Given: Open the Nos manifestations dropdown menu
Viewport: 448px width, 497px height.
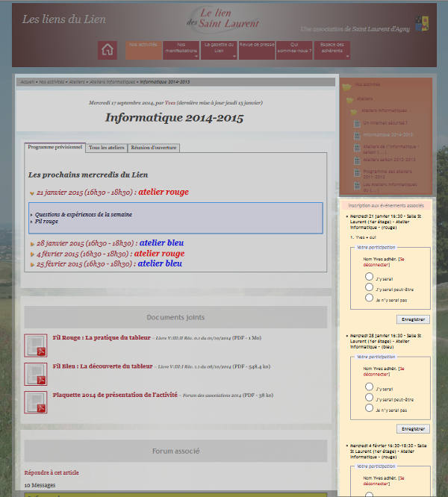Looking at the screenshot, I should pyautogui.click(x=176, y=49).
